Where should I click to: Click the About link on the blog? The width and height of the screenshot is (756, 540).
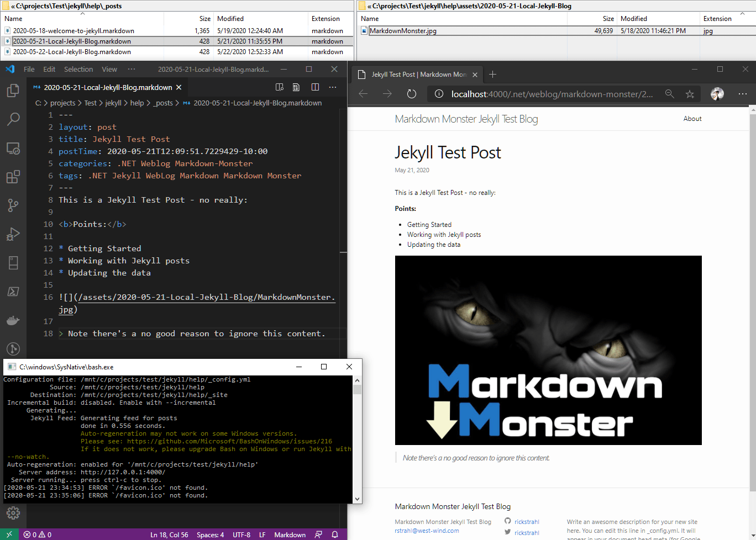coord(692,119)
